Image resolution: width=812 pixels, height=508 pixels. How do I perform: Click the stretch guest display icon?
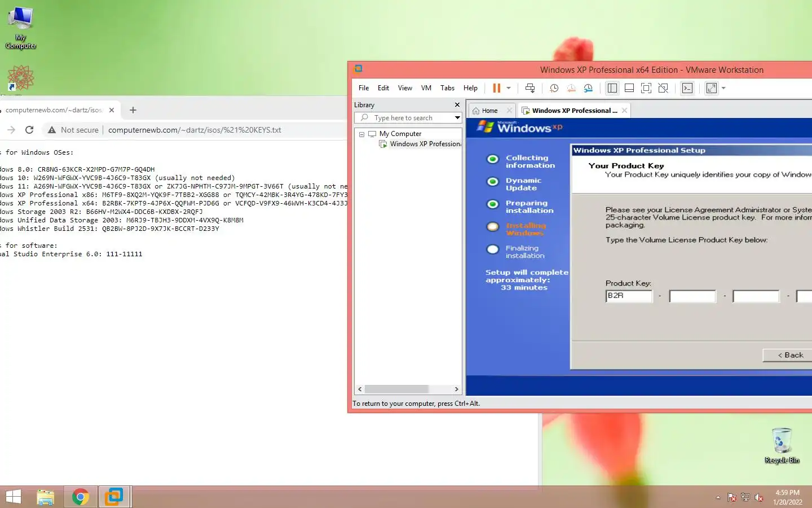pyautogui.click(x=712, y=88)
